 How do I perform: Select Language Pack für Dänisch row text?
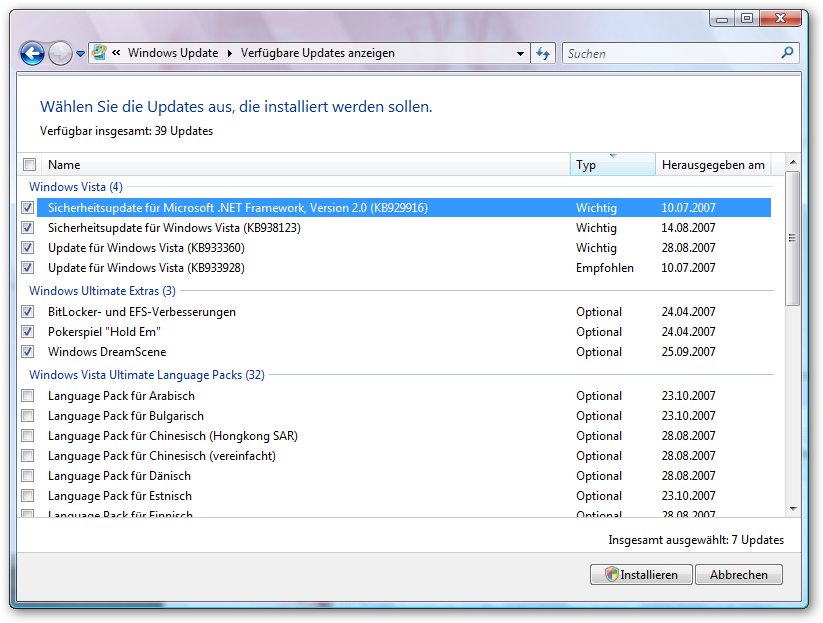(x=119, y=476)
